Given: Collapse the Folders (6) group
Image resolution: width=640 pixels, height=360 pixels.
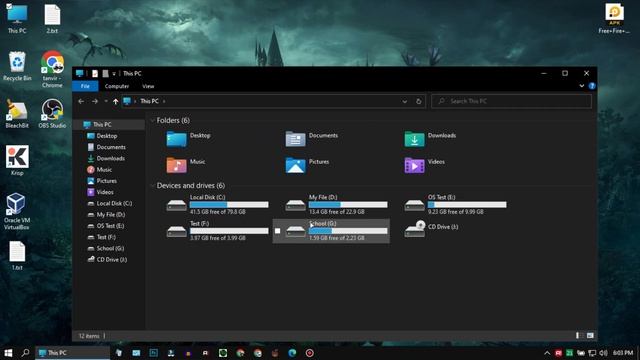Looking at the screenshot, I should point(153,120).
